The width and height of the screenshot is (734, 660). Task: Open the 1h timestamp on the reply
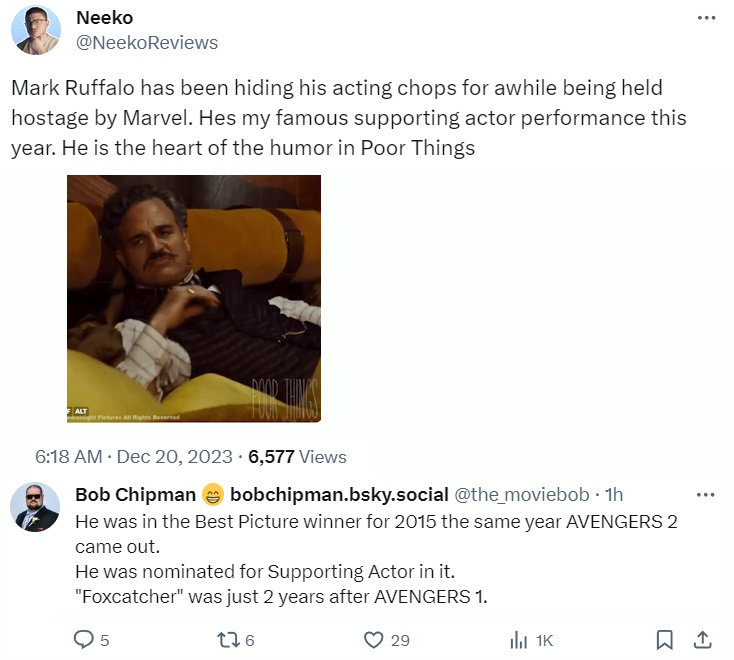tap(615, 494)
